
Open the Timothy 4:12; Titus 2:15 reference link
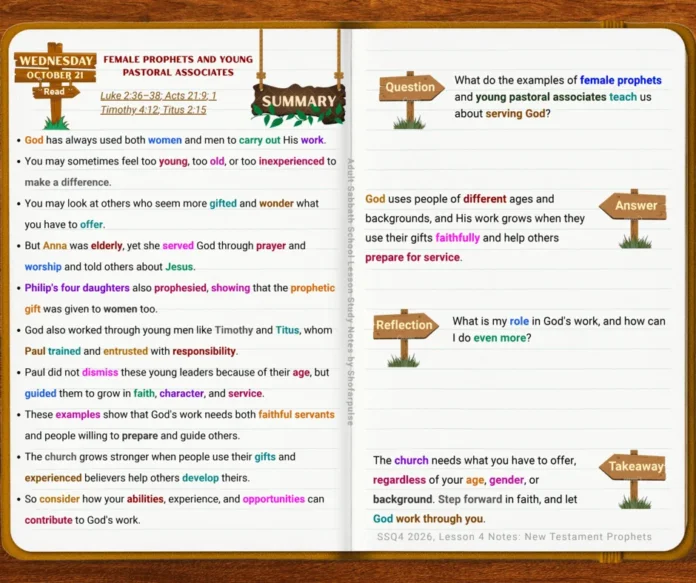point(153,110)
